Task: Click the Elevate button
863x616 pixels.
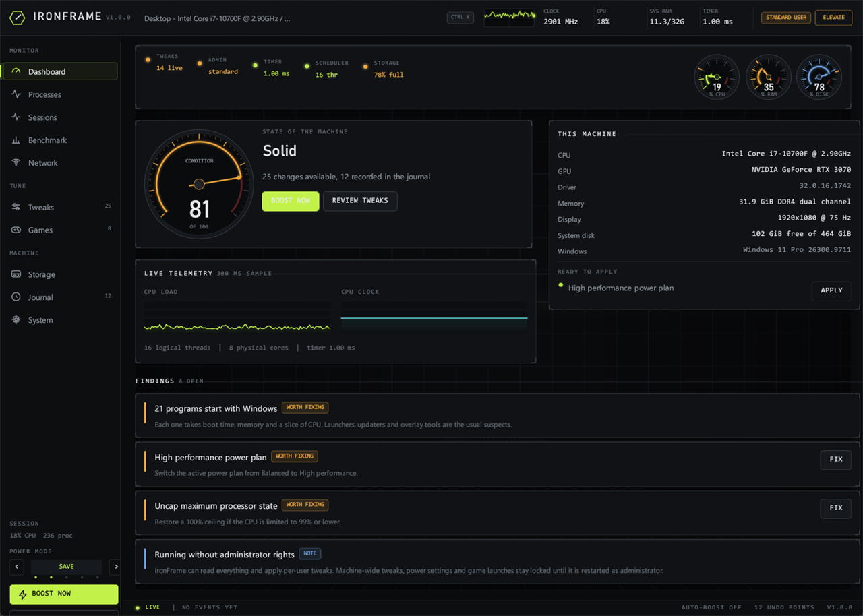Action: [833, 18]
